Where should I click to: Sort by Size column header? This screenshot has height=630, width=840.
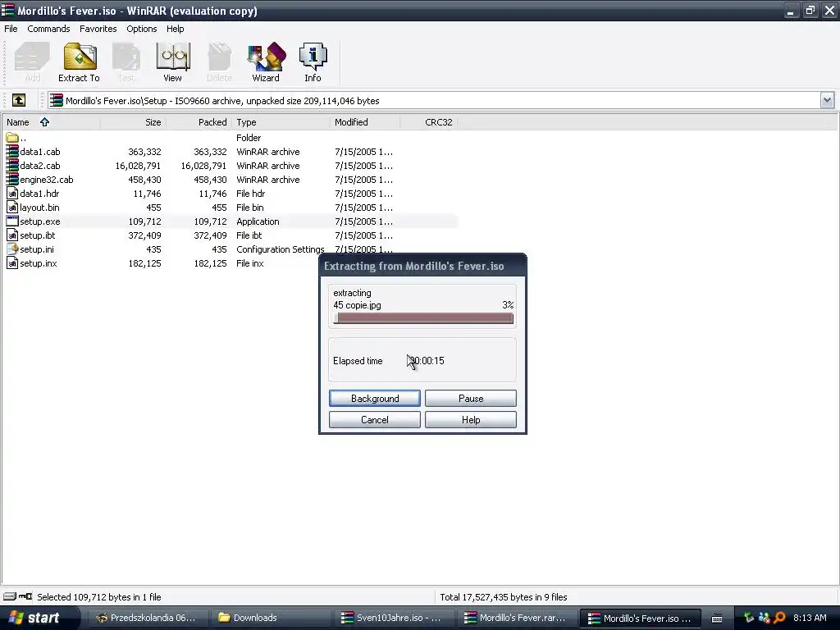pos(134,122)
